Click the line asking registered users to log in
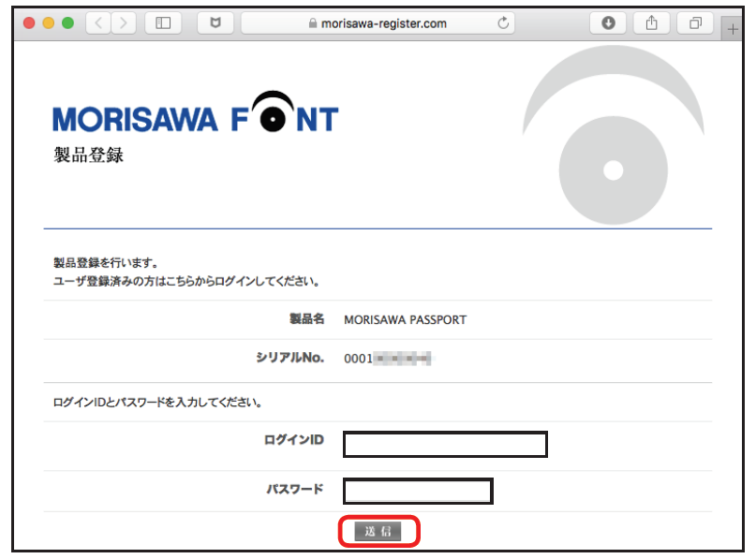Image resolution: width=756 pixels, height=559 pixels. pos(186,281)
